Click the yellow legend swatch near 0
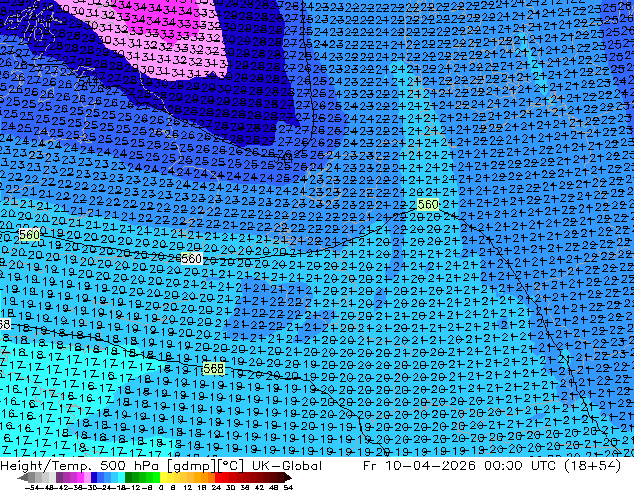Image resolution: width=634 pixels, height=490 pixels. 164,477
